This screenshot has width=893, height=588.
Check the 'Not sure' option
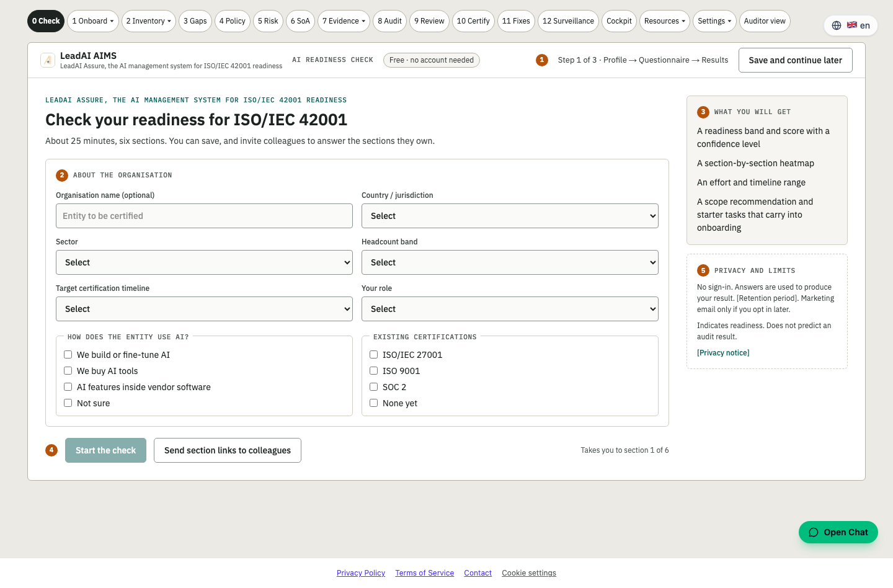point(68,403)
